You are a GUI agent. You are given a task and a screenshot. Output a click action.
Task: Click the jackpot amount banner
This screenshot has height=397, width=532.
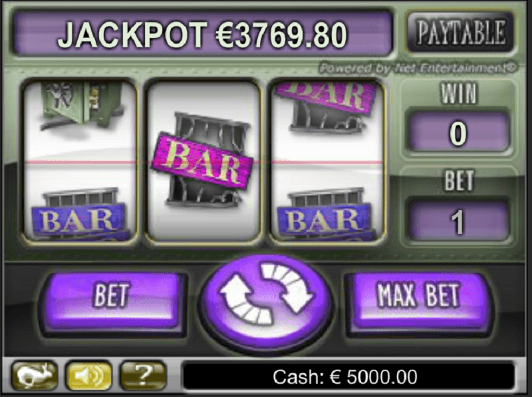tap(203, 35)
